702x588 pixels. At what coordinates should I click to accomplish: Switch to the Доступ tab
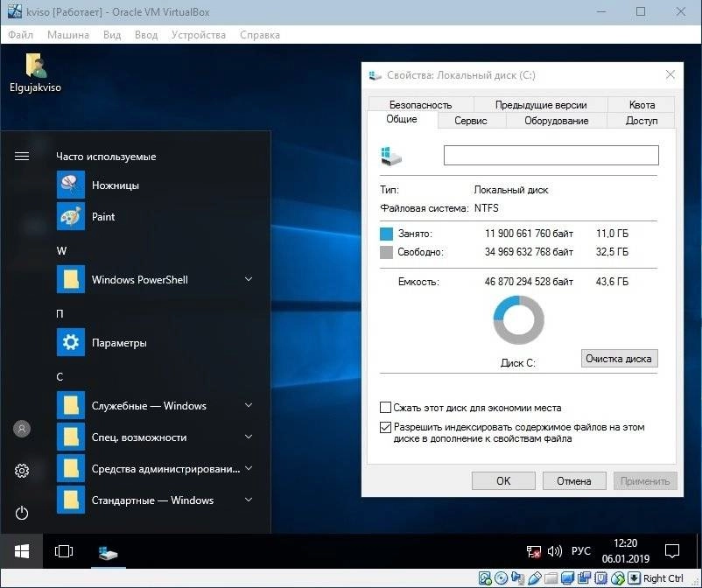(x=642, y=121)
